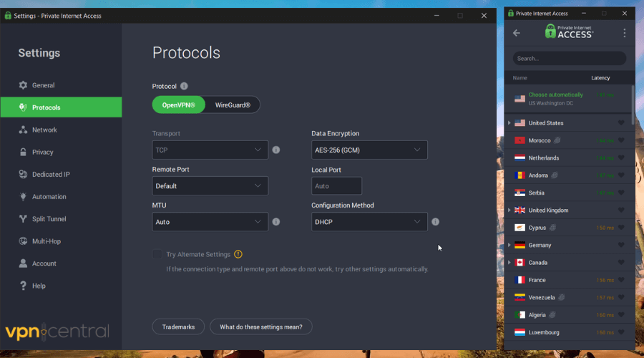Open the Data Encryption dropdown
Viewport: 644px width, 358px height.
[x=369, y=150]
